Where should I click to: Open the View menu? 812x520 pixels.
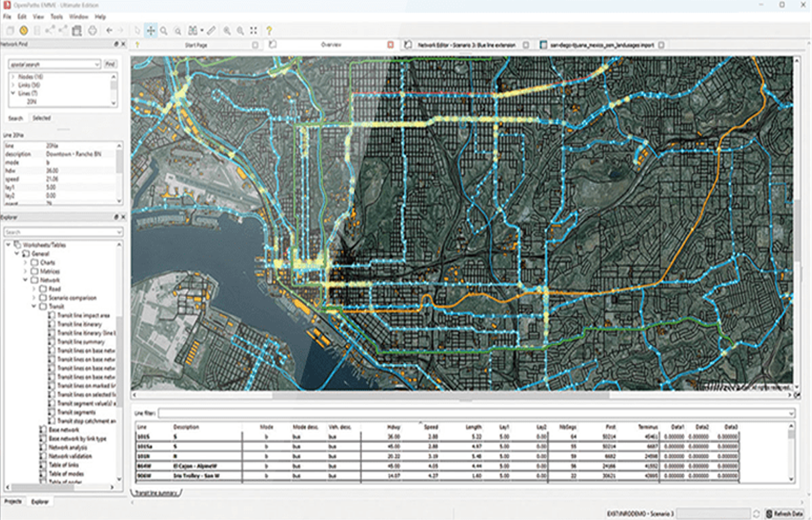(x=38, y=17)
